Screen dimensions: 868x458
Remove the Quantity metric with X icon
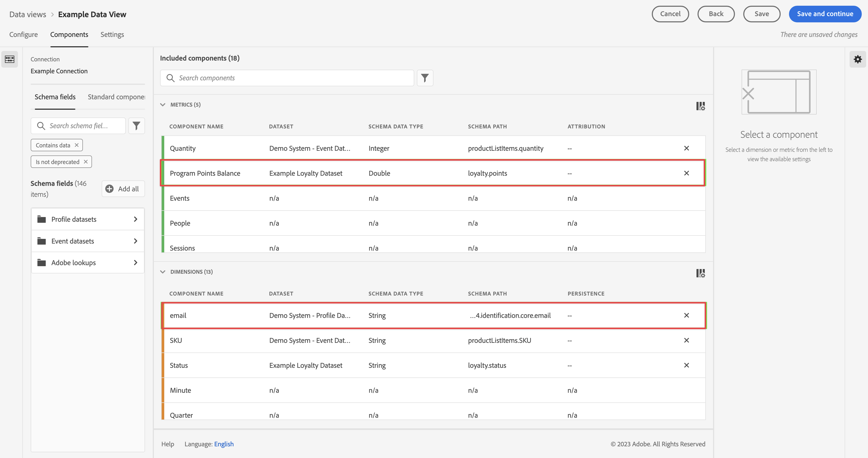686,148
